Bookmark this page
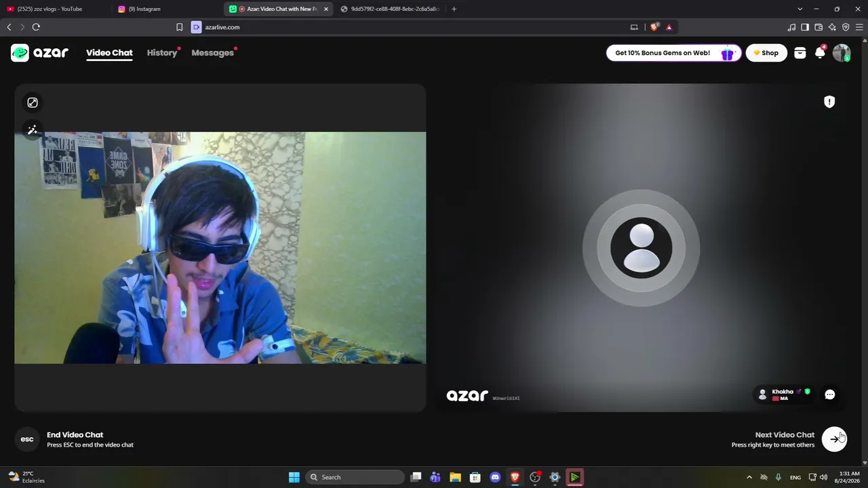This screenshot has height=488, width=868. [x=179, y=27]
